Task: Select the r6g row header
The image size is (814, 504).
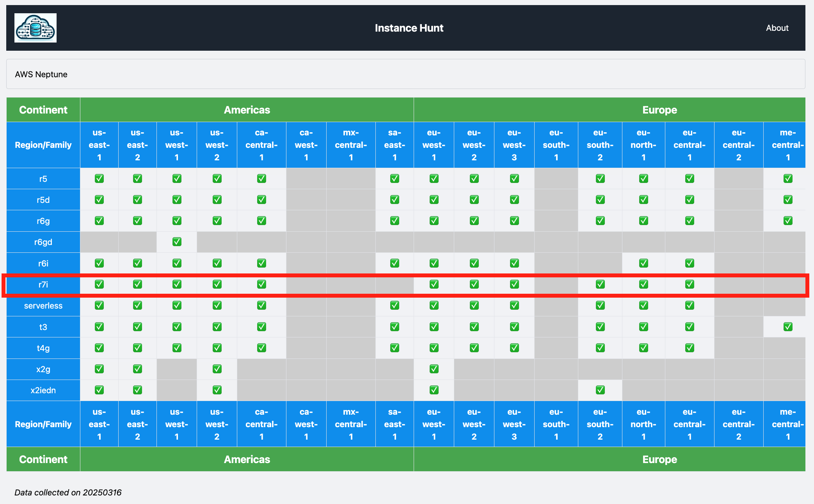Action: point(43,221)
